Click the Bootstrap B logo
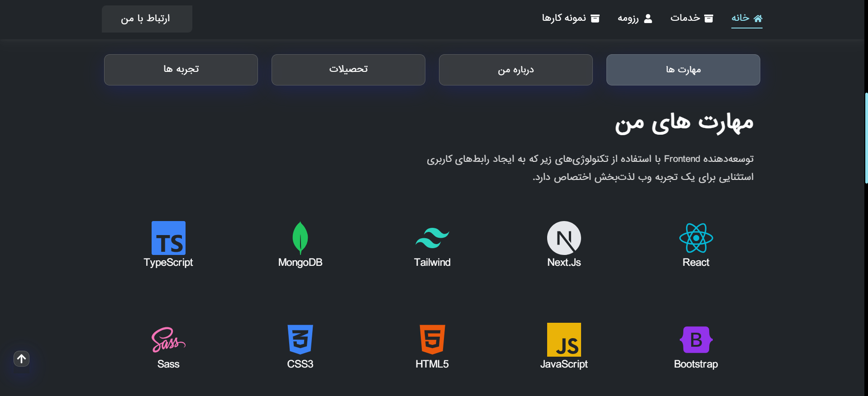This screenshot has height=396, width=868. (x=696, y=339)
